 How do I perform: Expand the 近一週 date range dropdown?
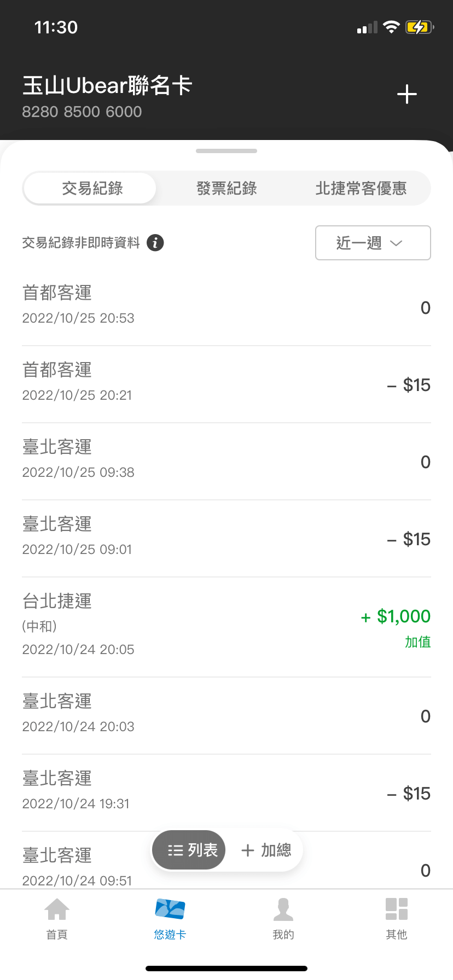click(373, 243)
